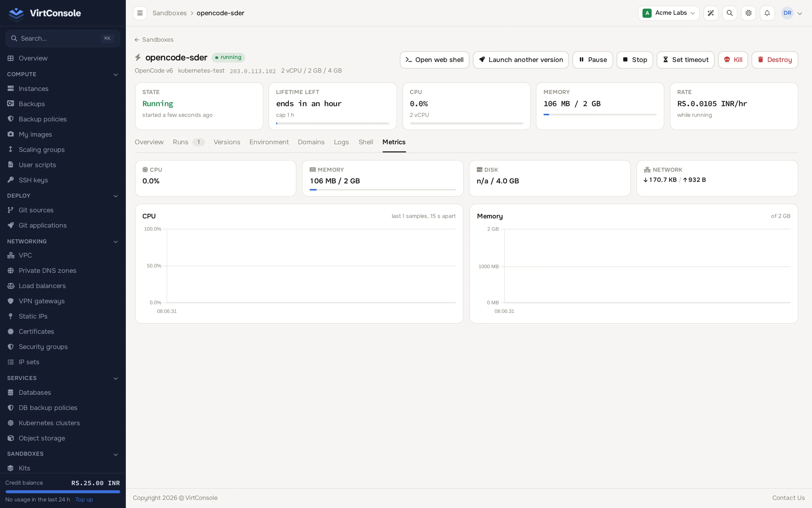Image resolution: width=812 pixels, height=508 pixels.
Task: Switch to the Shell tab
Action: (x=365, y=142)
